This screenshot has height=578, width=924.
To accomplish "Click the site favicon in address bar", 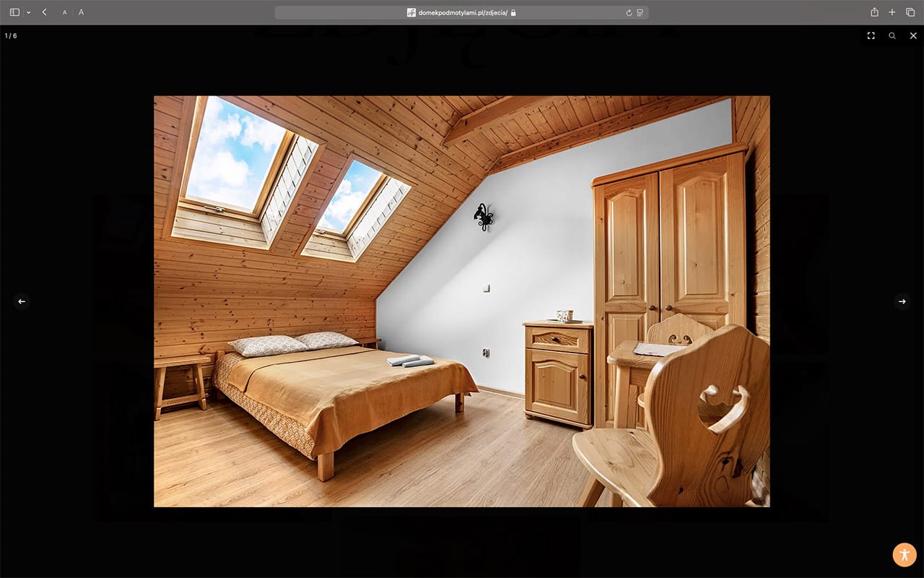I will (x=411, y=12).
